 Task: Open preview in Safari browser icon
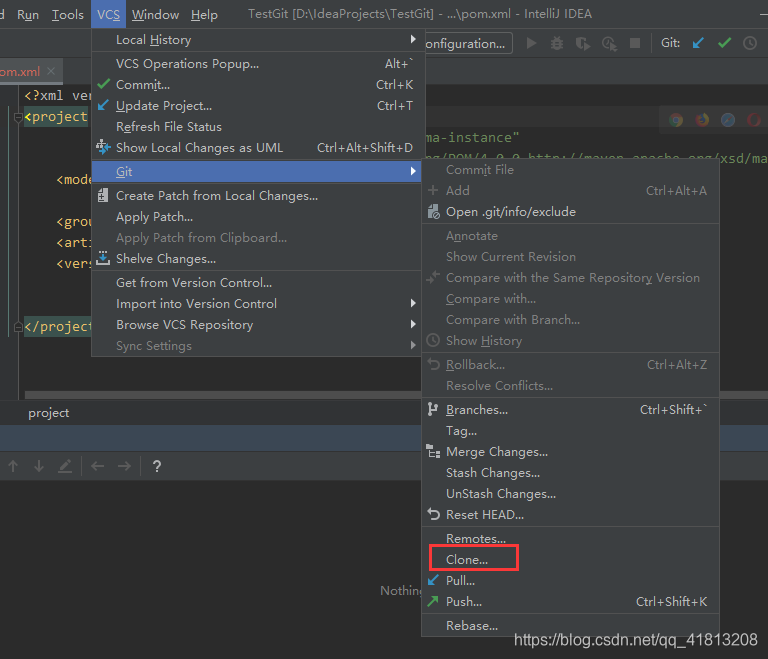[728, 120]
